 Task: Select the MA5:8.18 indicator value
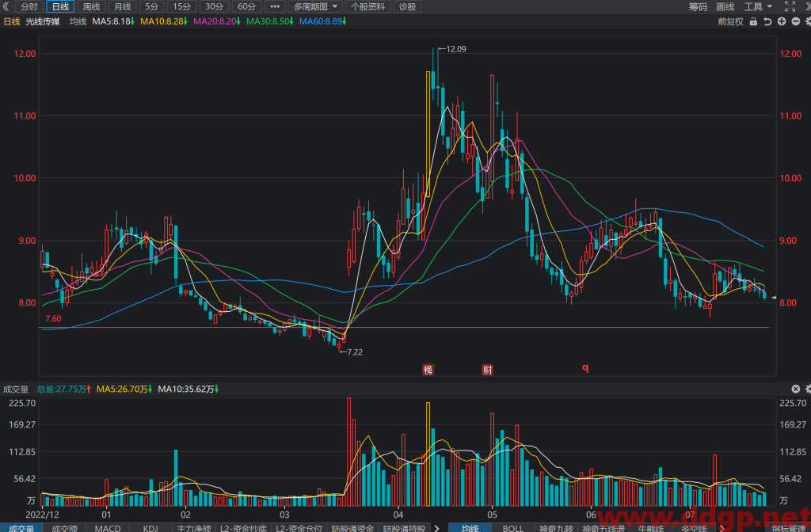[113, 21]
